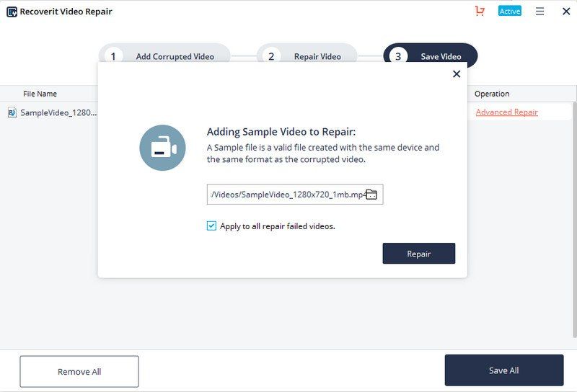This screenshot has width=577, height=392.
Task: Click the File Name column header
Action: [40, 94]
